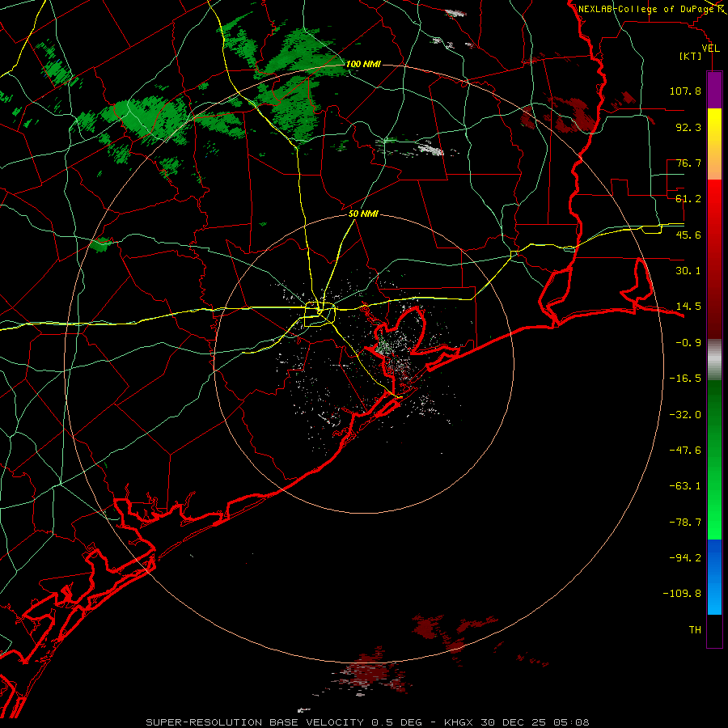Click the TH legend label
Screen dimensions: 728x728
point(695,630)
